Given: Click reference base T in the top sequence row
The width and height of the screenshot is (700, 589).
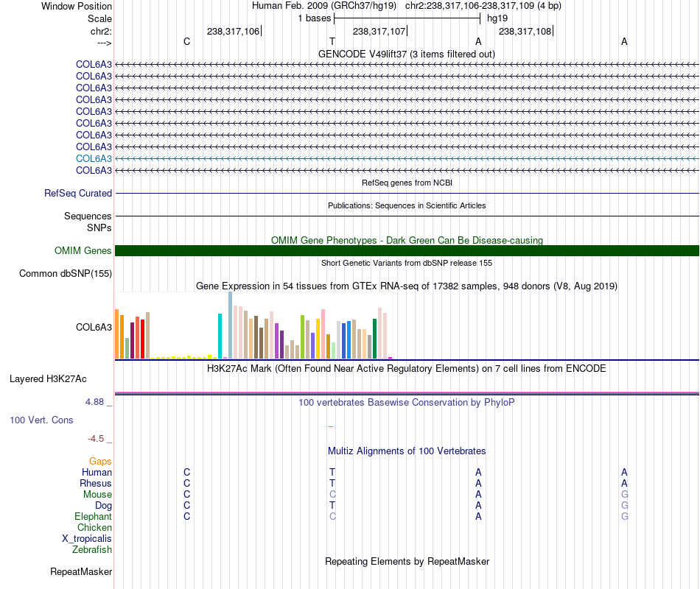Looking at the screenshot, I should [x=332, y=41].
